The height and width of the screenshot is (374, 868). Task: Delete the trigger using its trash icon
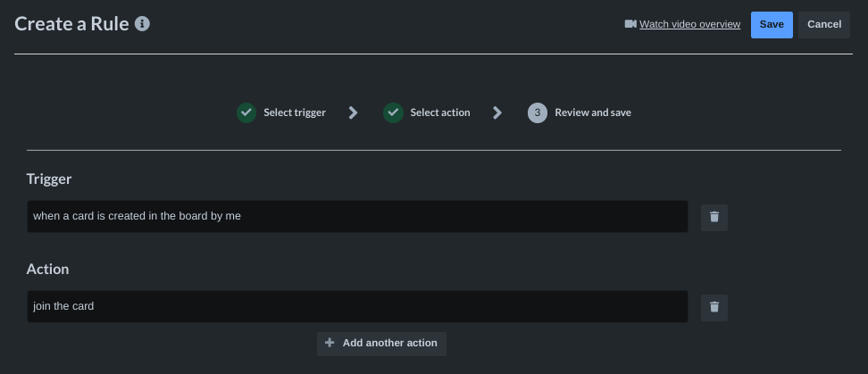pyautogui.click(x=714, y=217)
